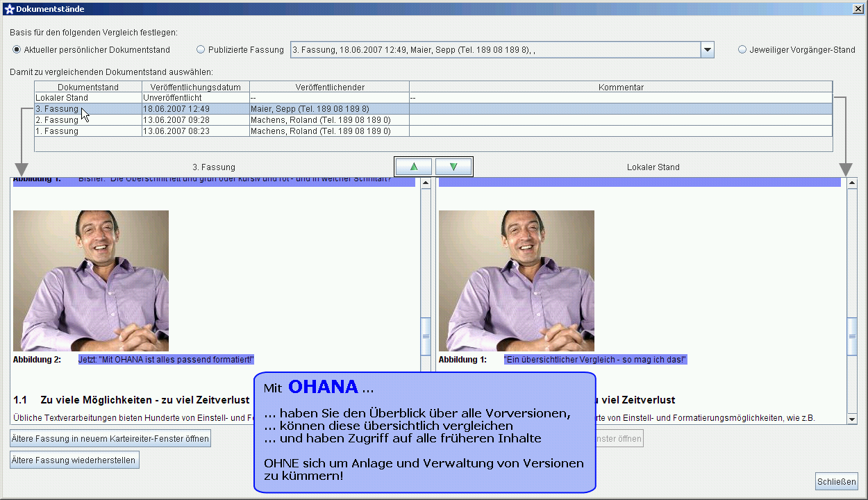
Task: Select 'Aktueller persönlicher Dokumentstand' radio button
Action: point(17,50)
